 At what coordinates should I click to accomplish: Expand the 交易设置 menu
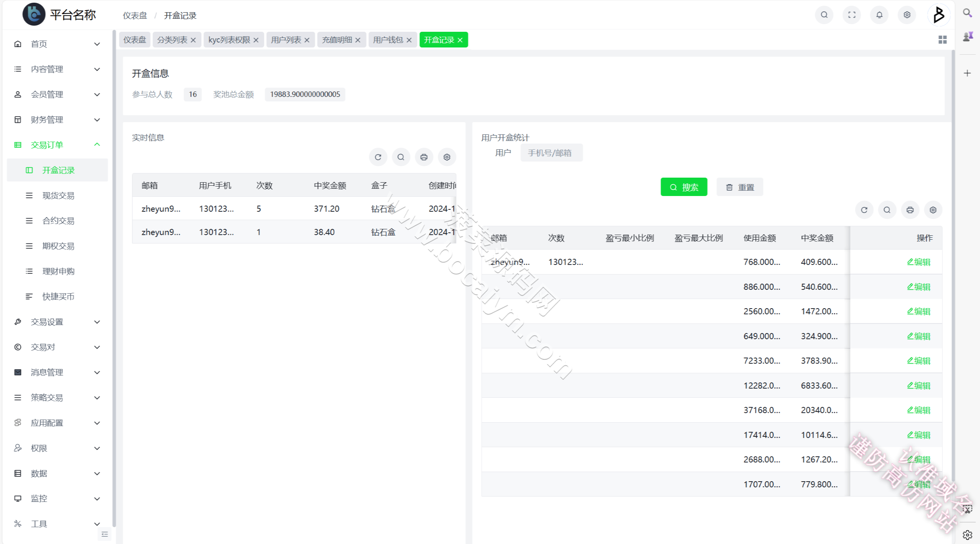[x=57, y=322]
